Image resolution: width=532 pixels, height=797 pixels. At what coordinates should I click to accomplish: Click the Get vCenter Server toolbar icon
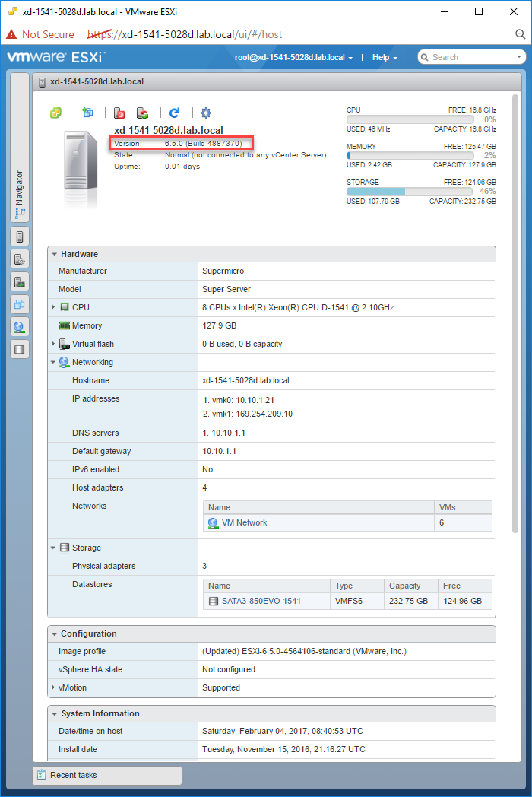56,113
